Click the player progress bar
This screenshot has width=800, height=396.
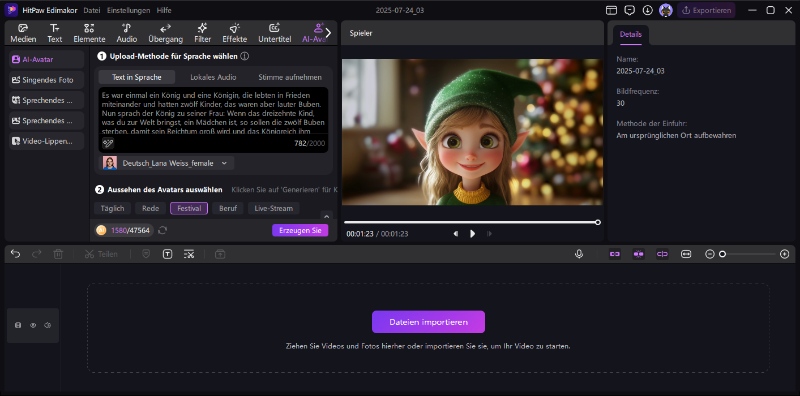(x=472, y=222)
